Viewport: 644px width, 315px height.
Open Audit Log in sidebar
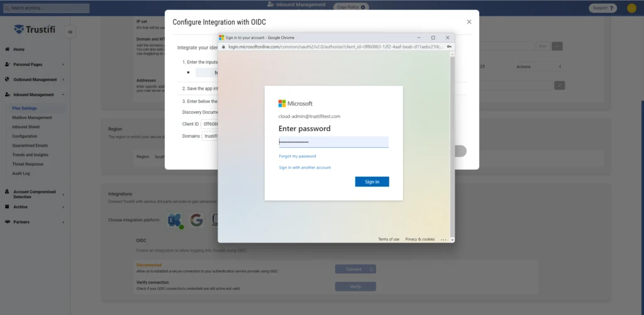(21, 174)
